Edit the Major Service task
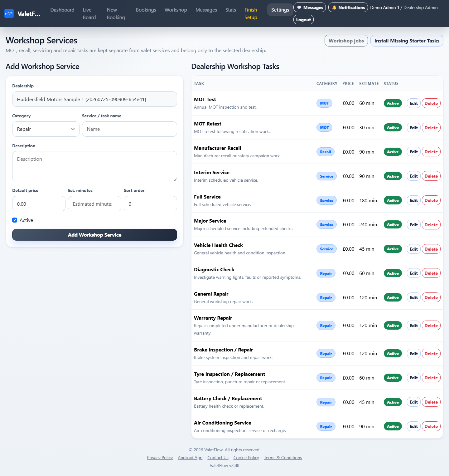The height and width of the screenshot is (476, 449). (x=414, y=225)
